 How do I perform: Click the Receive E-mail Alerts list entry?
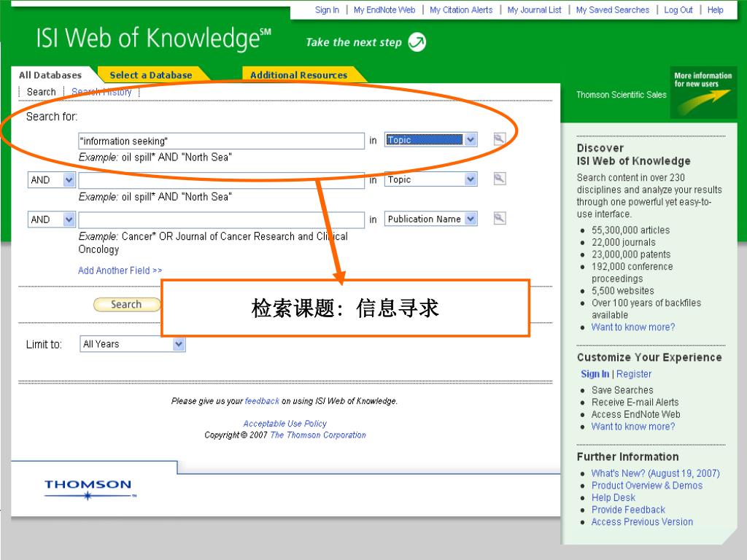(635, 402)
